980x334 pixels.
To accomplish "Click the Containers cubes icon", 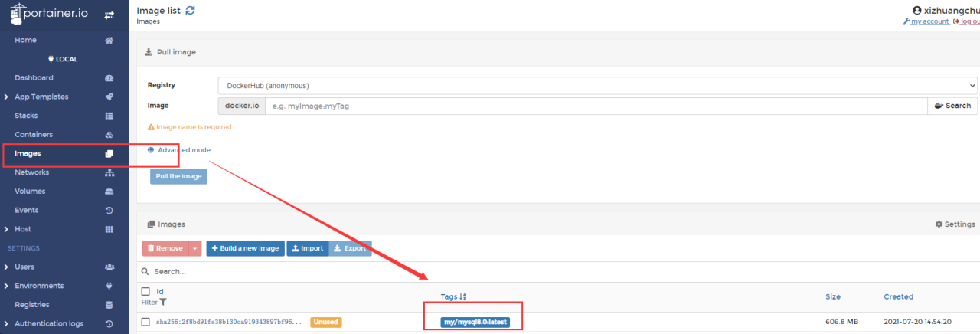I will [x=109, y=135].
